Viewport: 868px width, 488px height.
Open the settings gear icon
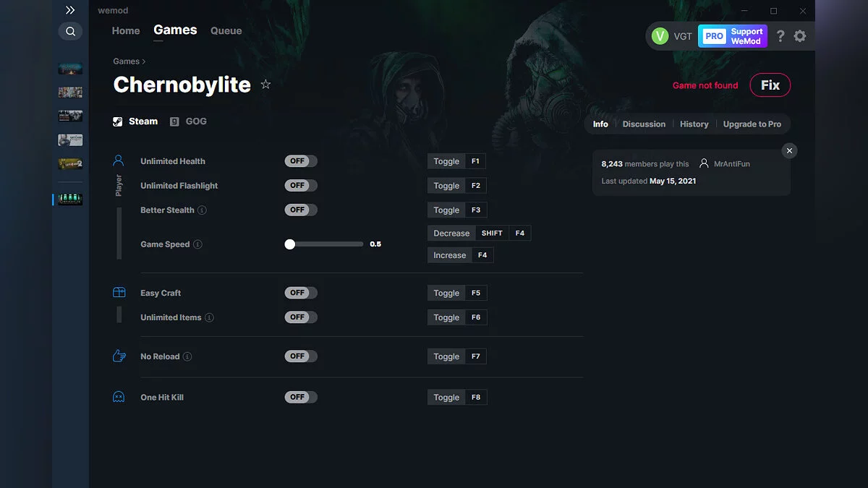(800, 35)
